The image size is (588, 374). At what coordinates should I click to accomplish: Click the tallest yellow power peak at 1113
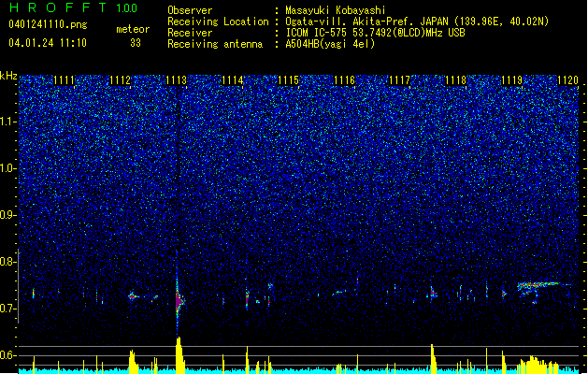click(179, 355)
